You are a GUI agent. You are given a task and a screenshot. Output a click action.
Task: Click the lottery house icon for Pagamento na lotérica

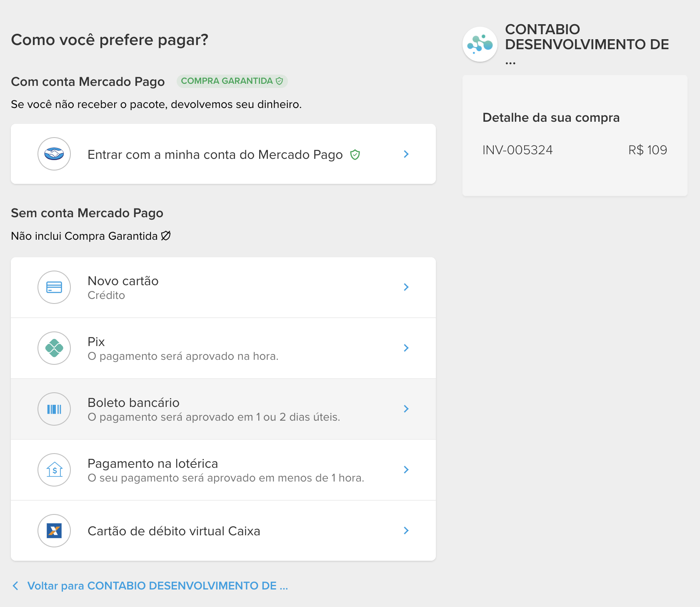[x=54, y=470]
